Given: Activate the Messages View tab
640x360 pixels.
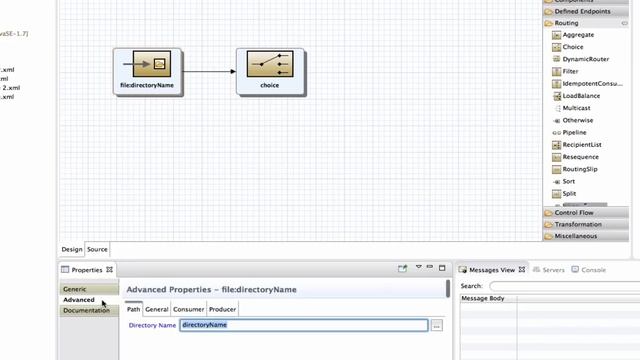Looking at the screenshot, I should 491,270.
